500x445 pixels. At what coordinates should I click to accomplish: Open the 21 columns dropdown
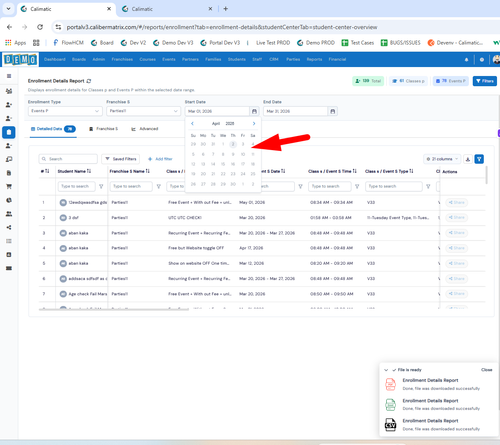[x=442, y=159]
